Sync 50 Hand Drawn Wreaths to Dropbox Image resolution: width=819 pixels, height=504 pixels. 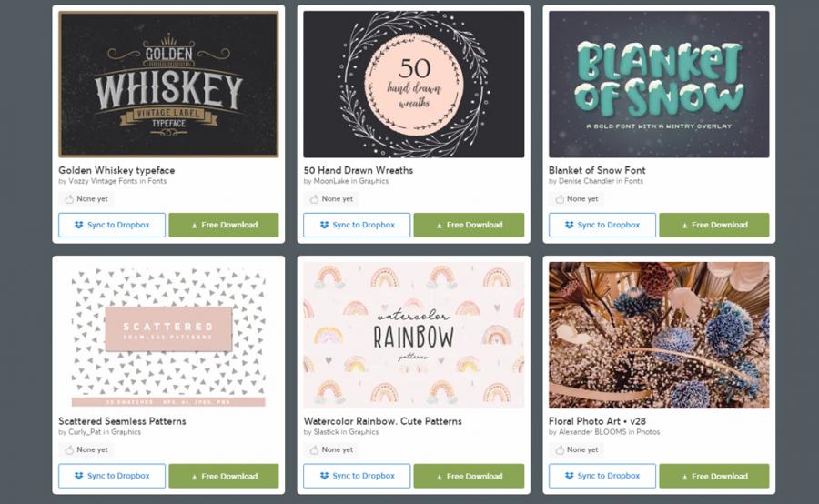(x=357, y=225)
